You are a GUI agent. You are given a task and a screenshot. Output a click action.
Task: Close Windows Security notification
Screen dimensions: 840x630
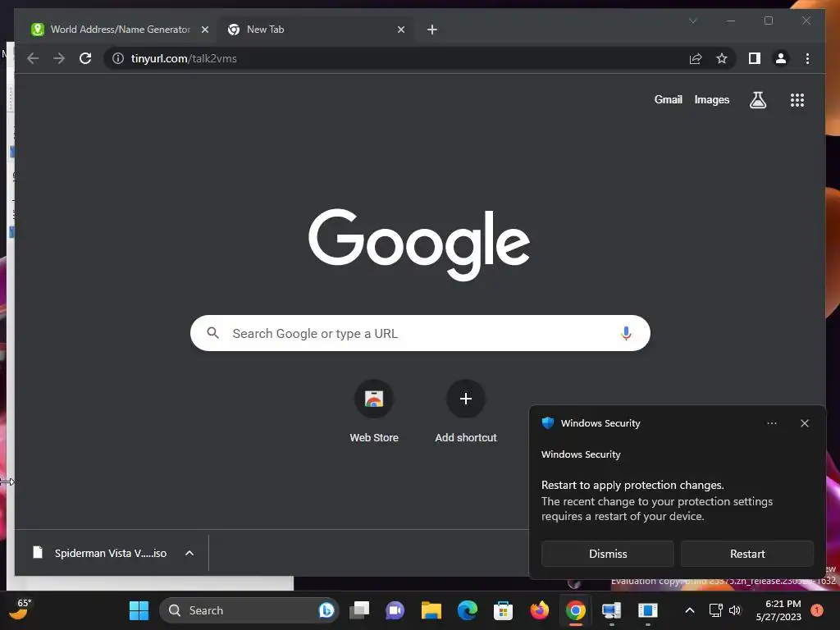804,423
